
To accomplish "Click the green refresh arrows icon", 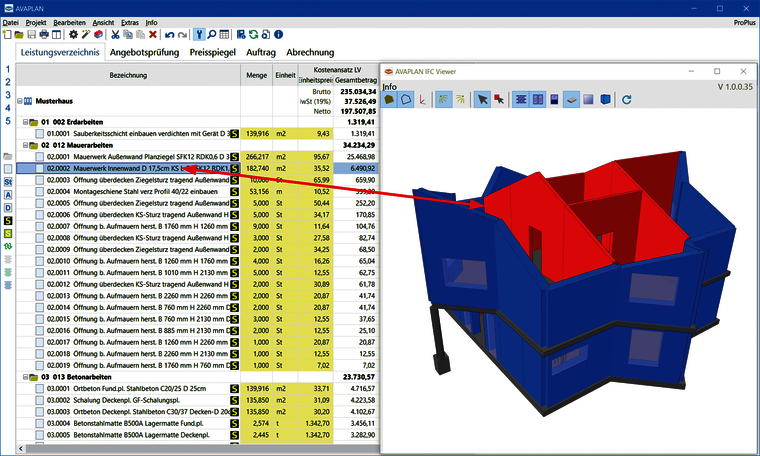I will click(x=253, y=34).
